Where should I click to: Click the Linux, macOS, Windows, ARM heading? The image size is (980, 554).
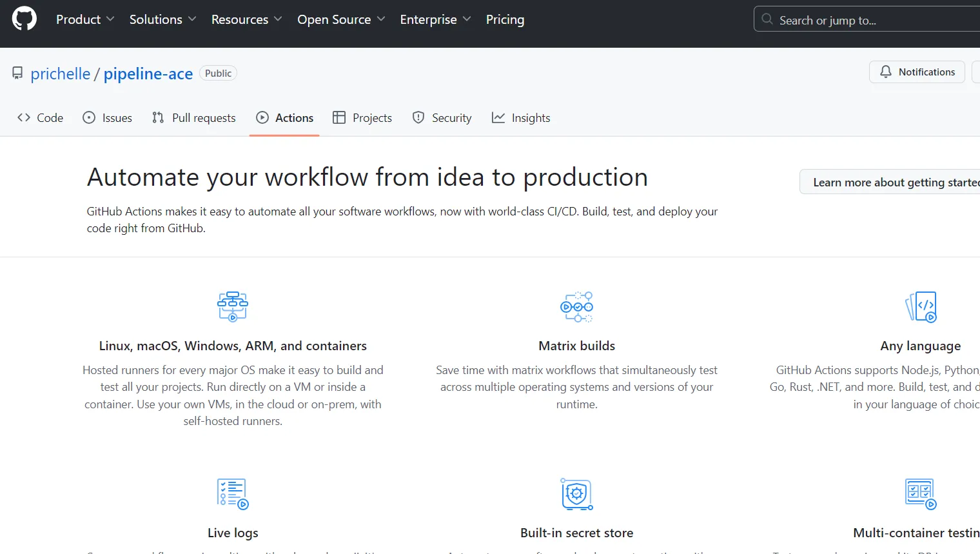[x=233, y=346]
